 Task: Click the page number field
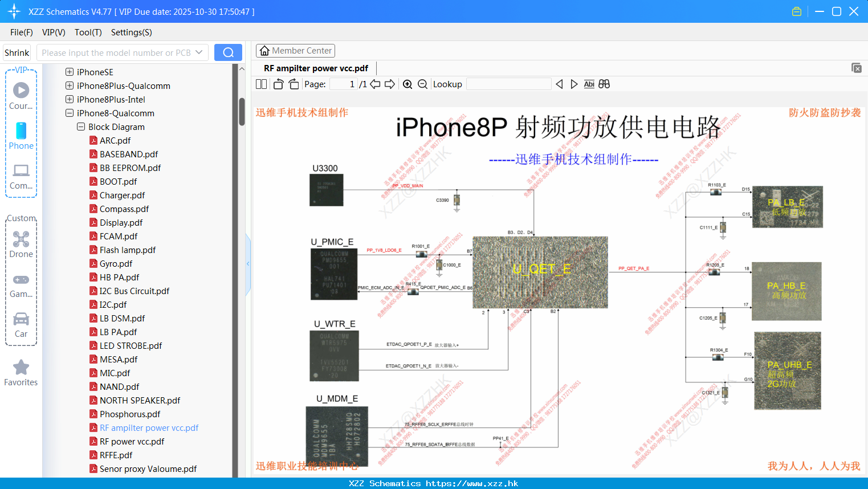pyautogui.click(x=343, y=84)
